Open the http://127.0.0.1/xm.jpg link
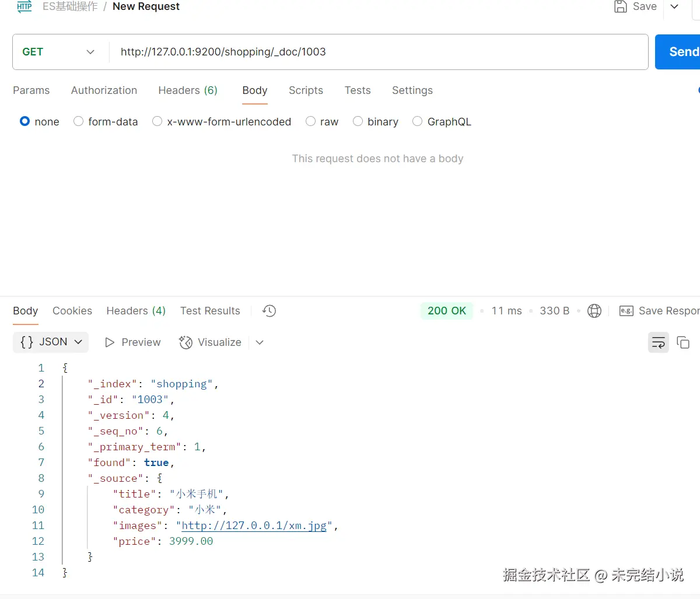 pos(254,526)
